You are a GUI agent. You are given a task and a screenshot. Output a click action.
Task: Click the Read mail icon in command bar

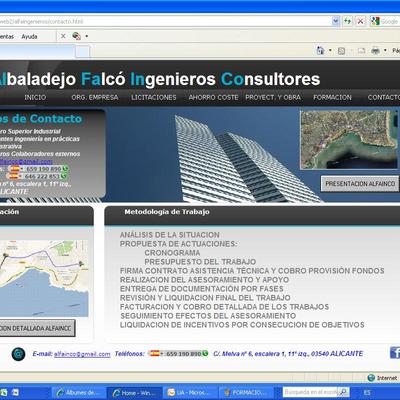click(x=362, y=51)
